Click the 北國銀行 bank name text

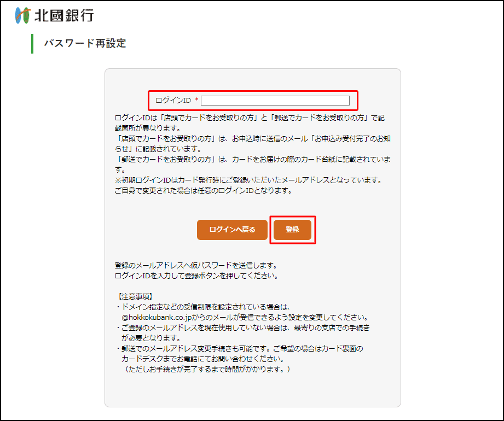click(x=64, y=15)
